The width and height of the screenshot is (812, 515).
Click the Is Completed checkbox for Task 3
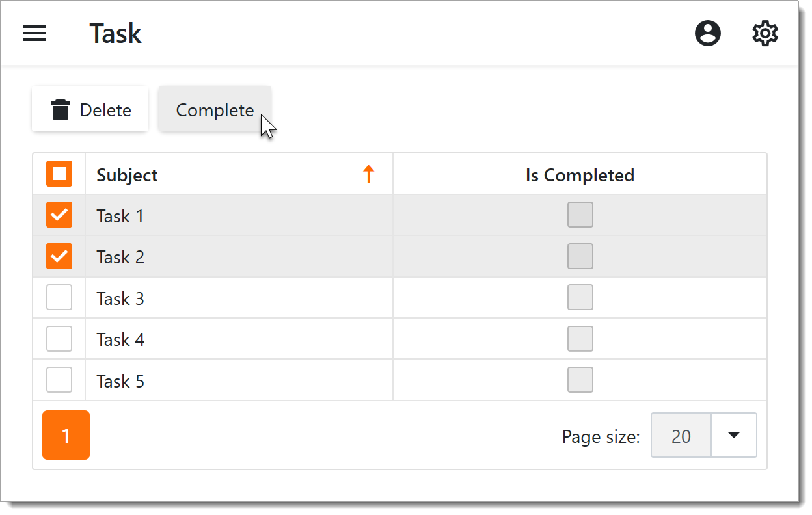coord(580,298)
